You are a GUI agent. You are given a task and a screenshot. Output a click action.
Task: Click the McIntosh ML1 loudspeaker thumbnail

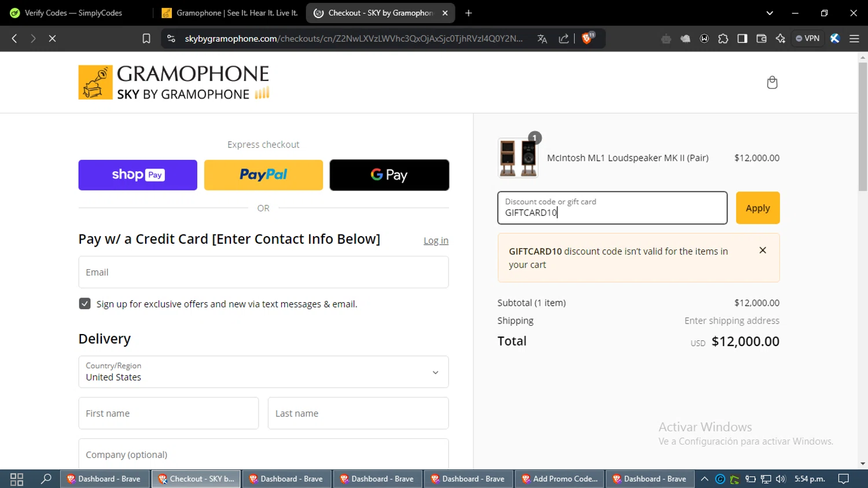pyautogui.click(x=518, y=157)
